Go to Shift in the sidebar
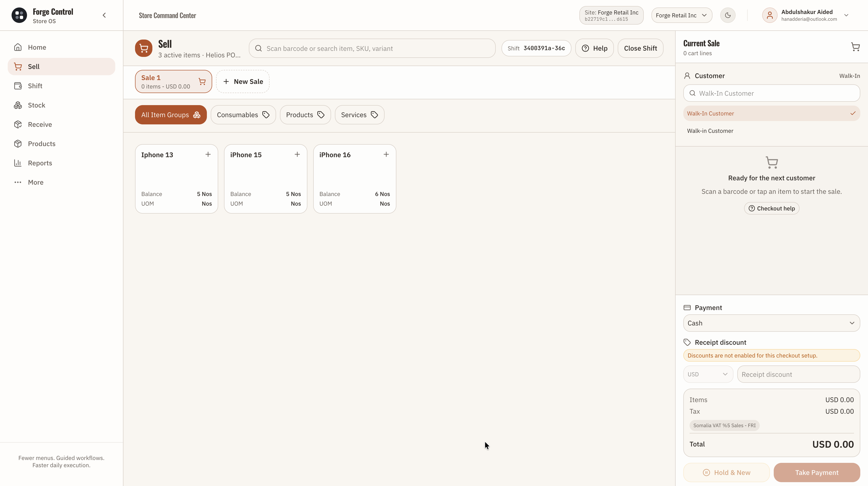 61,86
